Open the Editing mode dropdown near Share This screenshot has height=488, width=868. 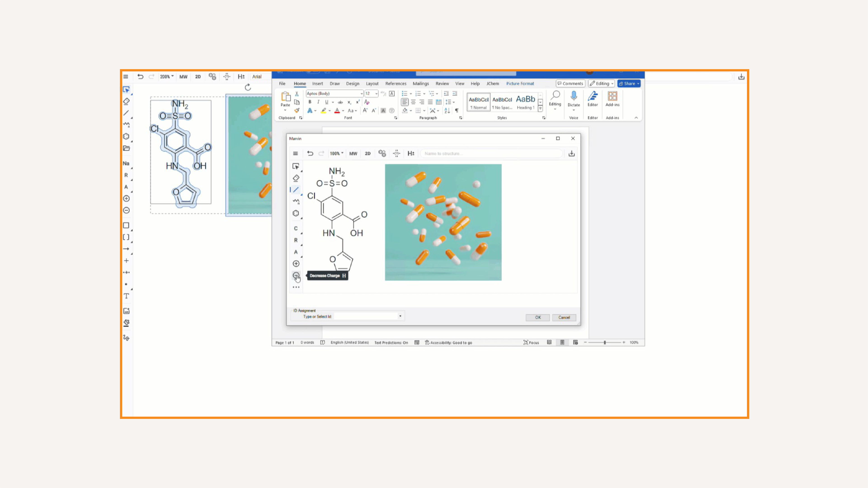[x=602, y=84]
